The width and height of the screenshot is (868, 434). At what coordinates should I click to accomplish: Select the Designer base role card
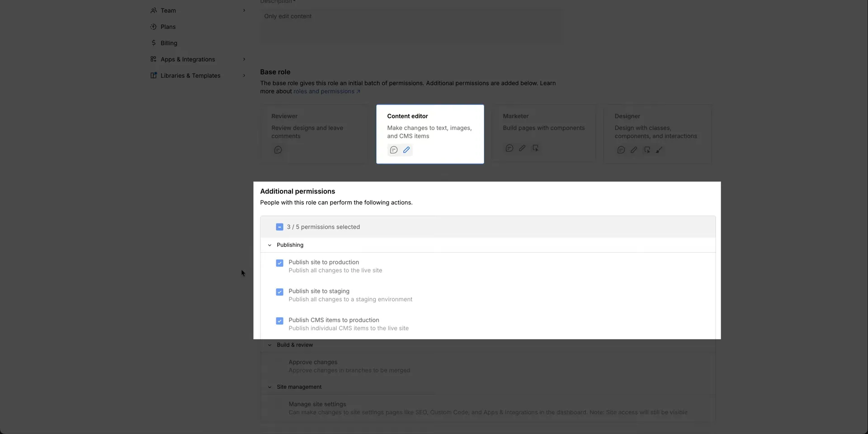point(657,134)
